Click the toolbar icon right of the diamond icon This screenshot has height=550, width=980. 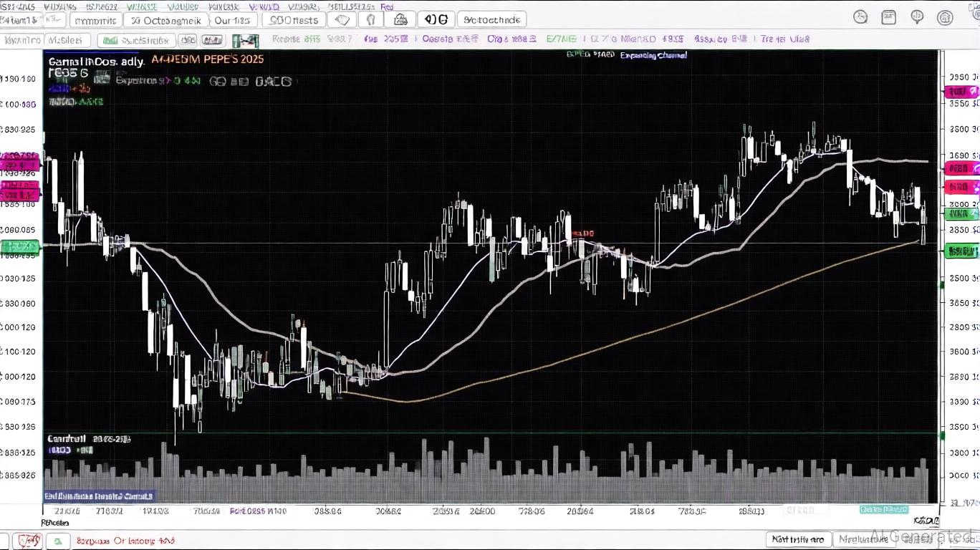(369, 20)
